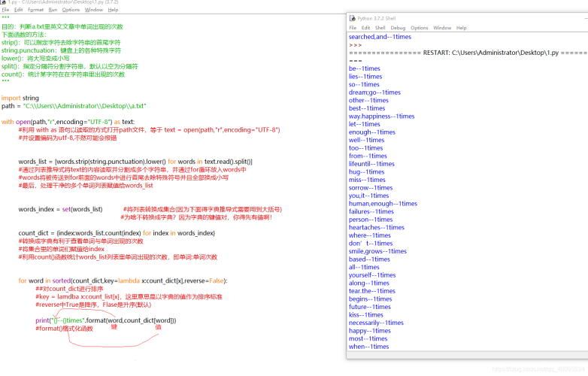Click 'be--1times' output line
The height and width of the screenshot is (376, 588).
(365, 68)
